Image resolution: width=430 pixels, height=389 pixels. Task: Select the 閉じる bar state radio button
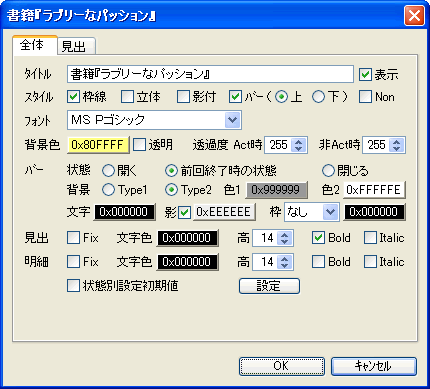[x=328, y=171]
